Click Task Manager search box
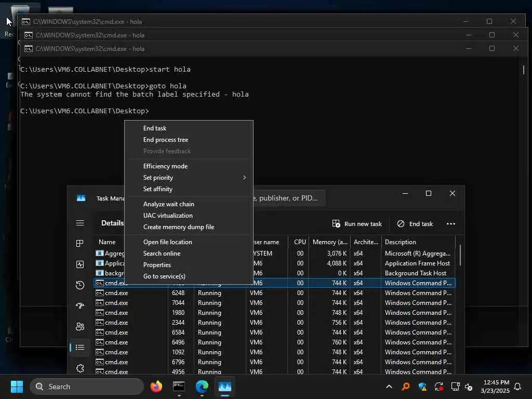 289,198
